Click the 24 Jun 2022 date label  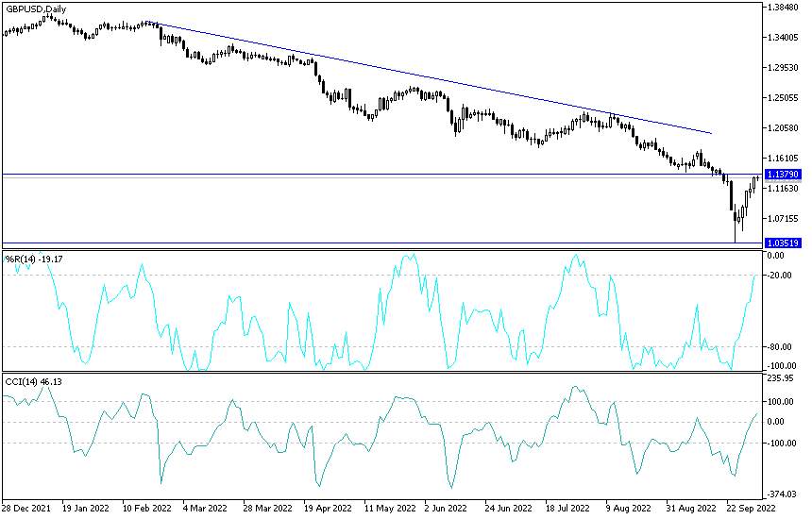click(x=508, y=508)
